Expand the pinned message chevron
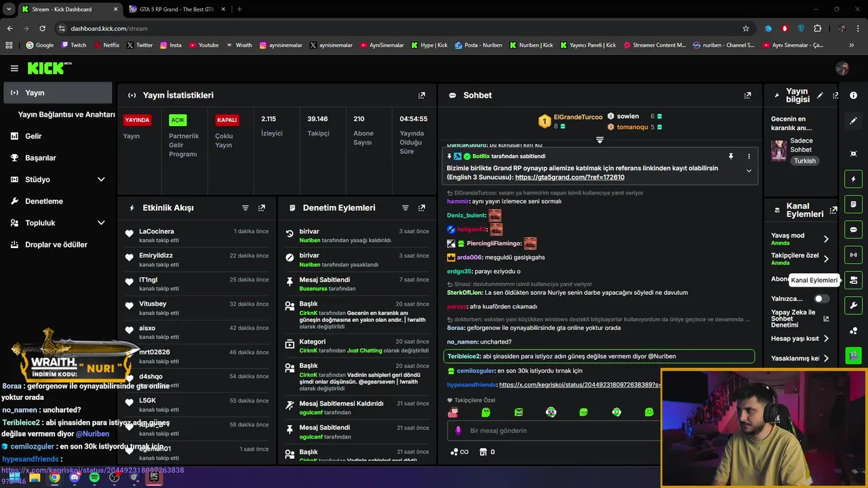 (x=749, y=171)
